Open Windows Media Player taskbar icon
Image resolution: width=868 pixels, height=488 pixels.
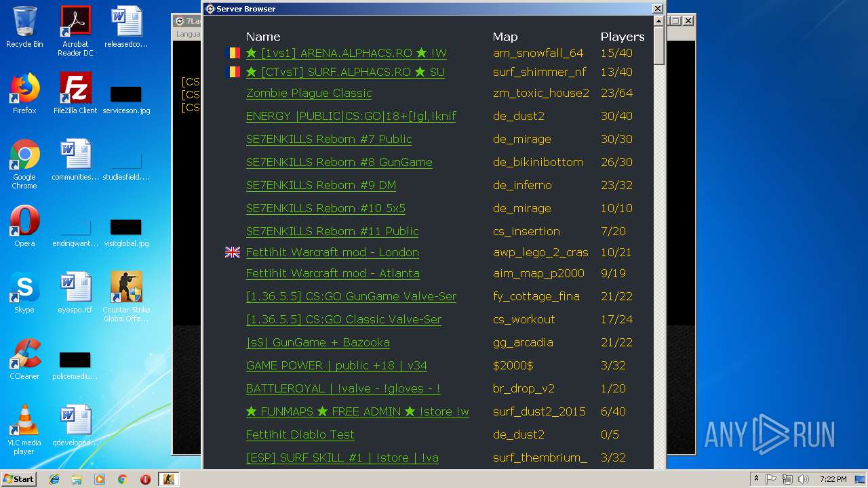pyautogui.click(x=100, y=479)
